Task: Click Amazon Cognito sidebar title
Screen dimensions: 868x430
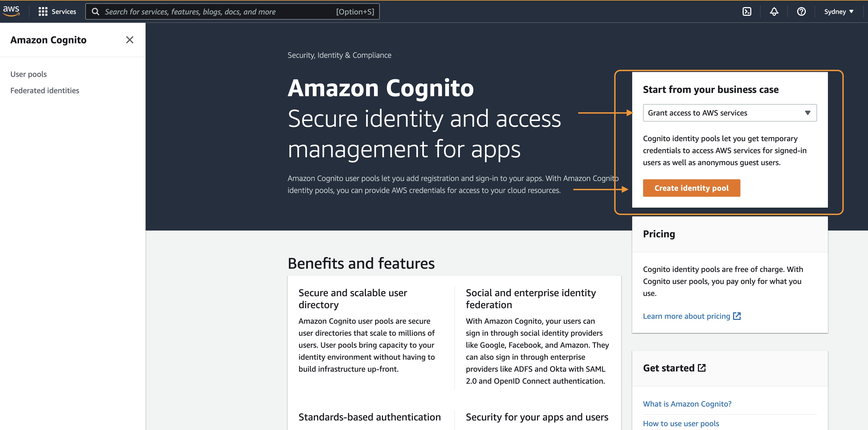Action: tap(49, 40)
